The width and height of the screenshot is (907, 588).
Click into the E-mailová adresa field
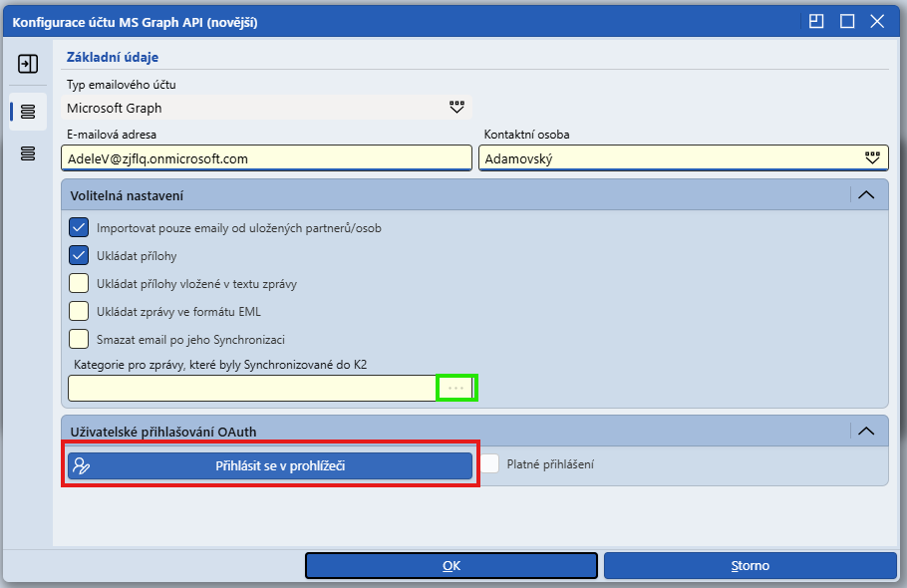[267, 158]
